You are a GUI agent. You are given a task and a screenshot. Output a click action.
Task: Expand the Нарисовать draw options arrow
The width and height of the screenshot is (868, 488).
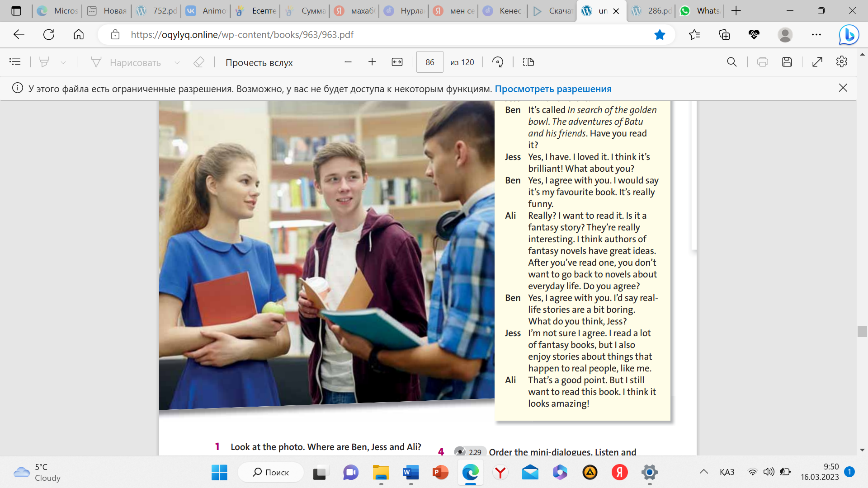[x=177, y=62]
